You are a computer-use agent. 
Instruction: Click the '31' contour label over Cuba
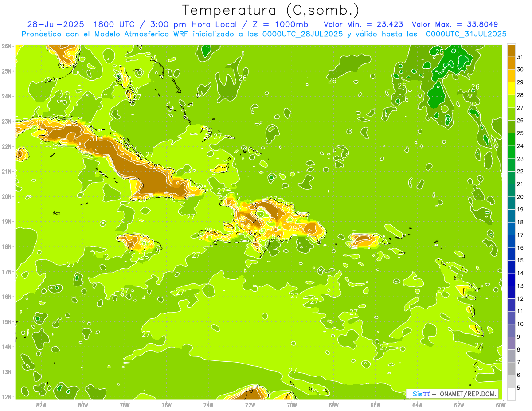tap(94, 139)
